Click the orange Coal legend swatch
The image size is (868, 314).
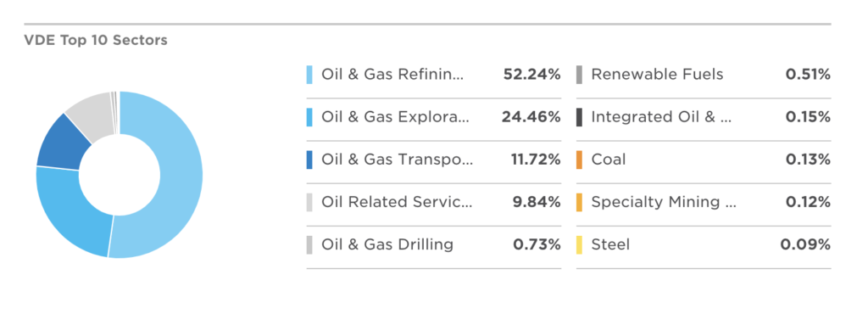coord(579,160)
